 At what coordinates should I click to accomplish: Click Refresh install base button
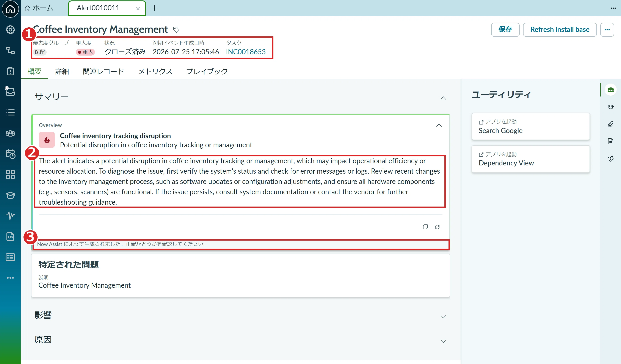tap(560, 30)
